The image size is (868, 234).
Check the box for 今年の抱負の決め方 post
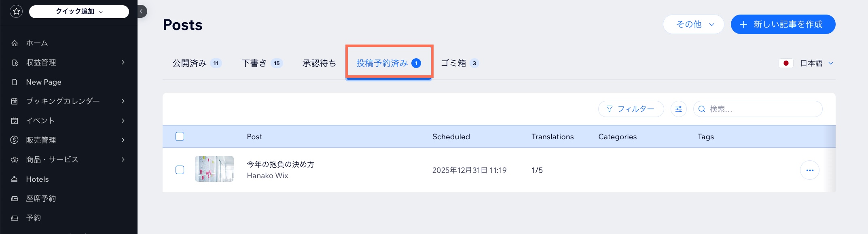pos(180,170)
